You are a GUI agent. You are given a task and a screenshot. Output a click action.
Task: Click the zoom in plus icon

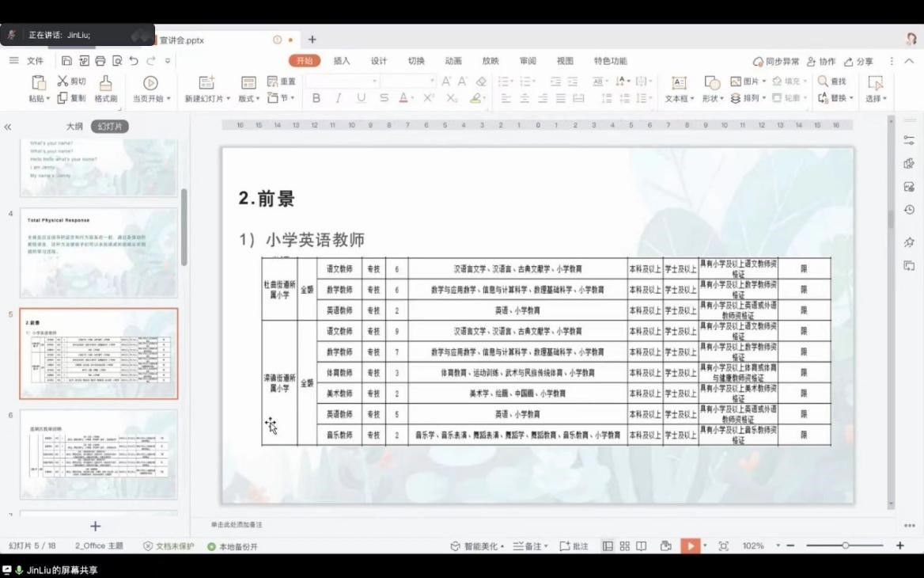pos(899,546)
